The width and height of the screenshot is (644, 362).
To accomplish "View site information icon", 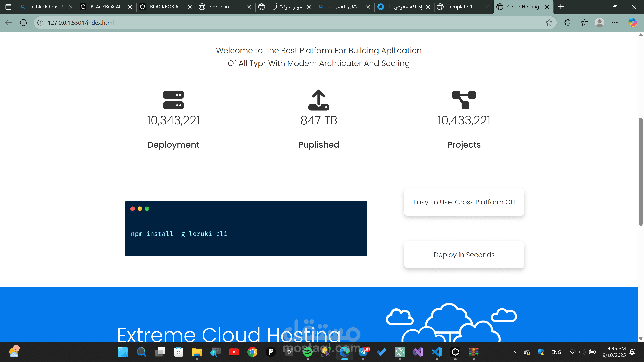I will click(x=40, y=23).
